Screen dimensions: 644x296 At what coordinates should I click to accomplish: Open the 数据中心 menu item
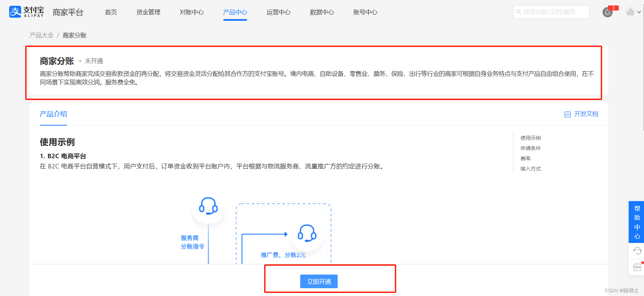[322, 12]
